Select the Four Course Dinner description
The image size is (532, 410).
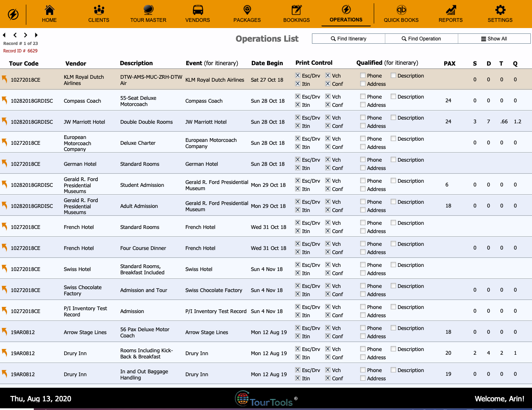[143, 248]
